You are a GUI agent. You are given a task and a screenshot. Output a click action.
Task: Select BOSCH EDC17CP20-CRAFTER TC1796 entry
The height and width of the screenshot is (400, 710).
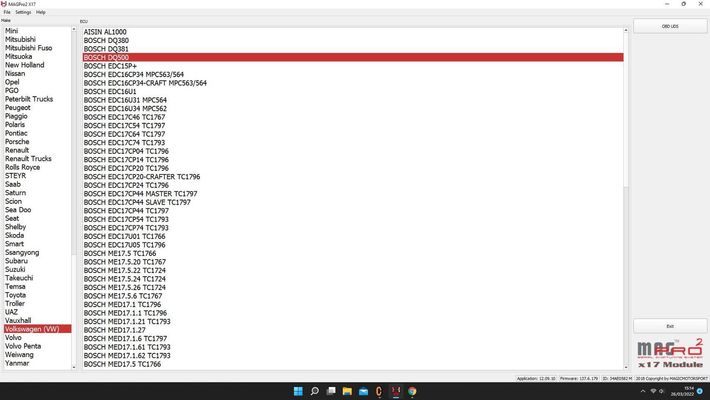tap(353, 177)
